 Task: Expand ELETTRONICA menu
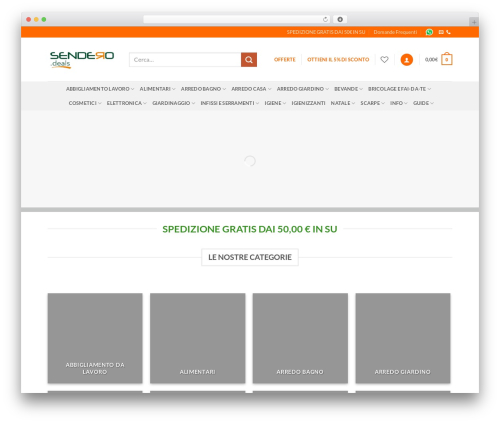(127, 103)
